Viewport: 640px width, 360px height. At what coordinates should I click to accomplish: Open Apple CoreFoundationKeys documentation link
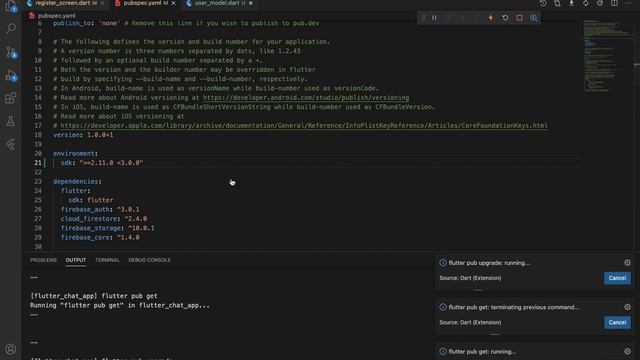tap(304, 126)
